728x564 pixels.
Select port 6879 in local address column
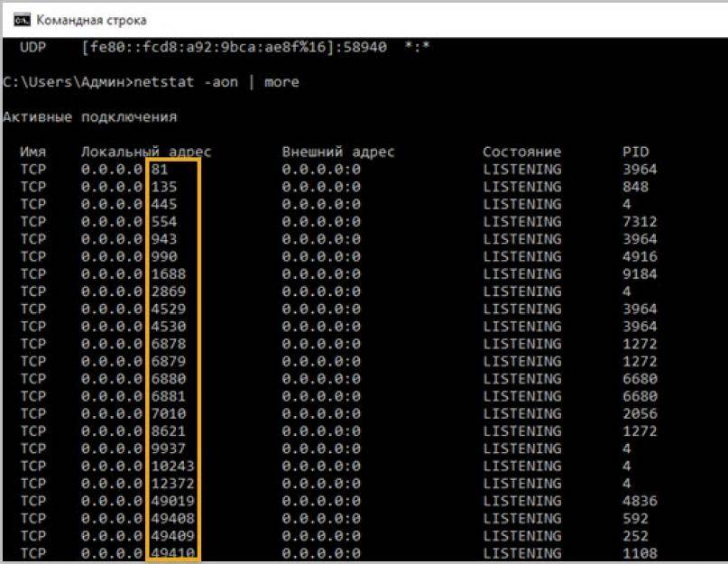click(x=168, y=362)
